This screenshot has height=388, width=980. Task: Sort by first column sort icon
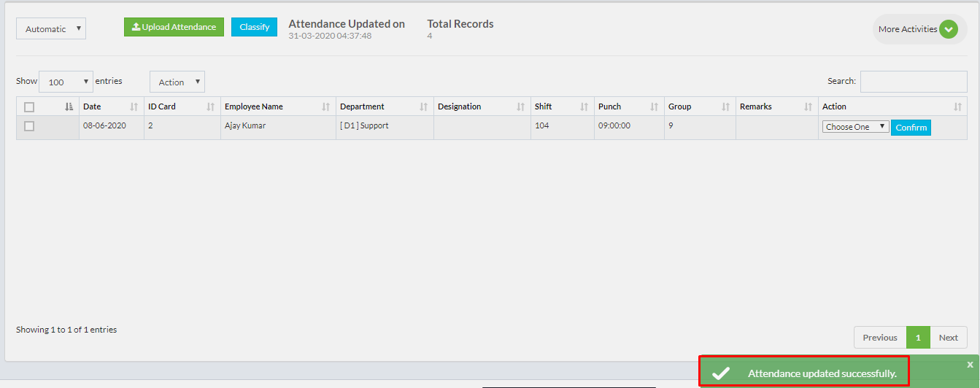(x=69, y=106)
